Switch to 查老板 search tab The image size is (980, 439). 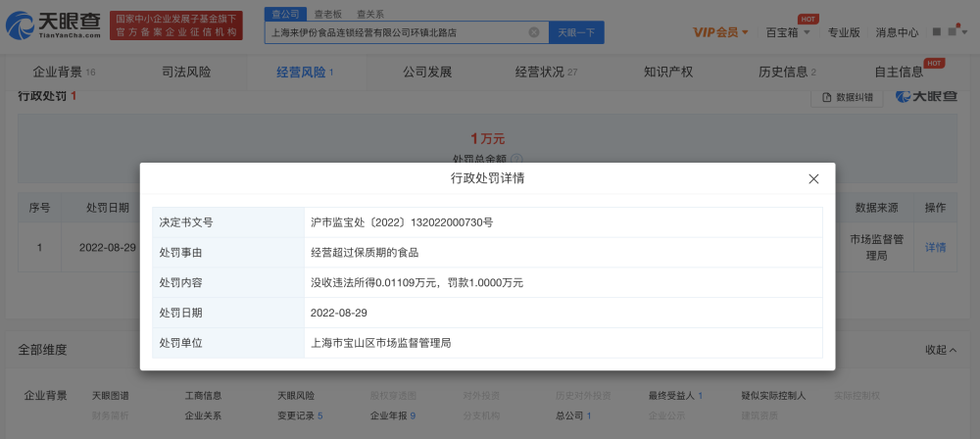click(x=327, y=14)
